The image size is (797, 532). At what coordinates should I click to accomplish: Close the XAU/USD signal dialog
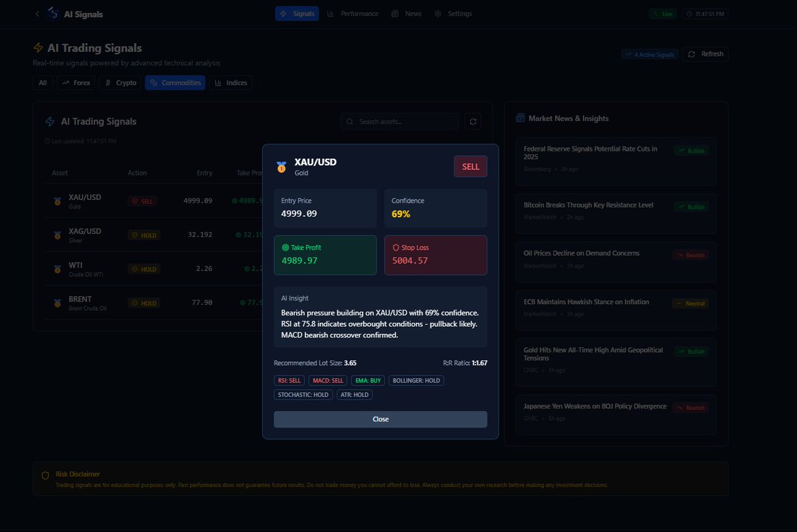[x=380, y=419]
